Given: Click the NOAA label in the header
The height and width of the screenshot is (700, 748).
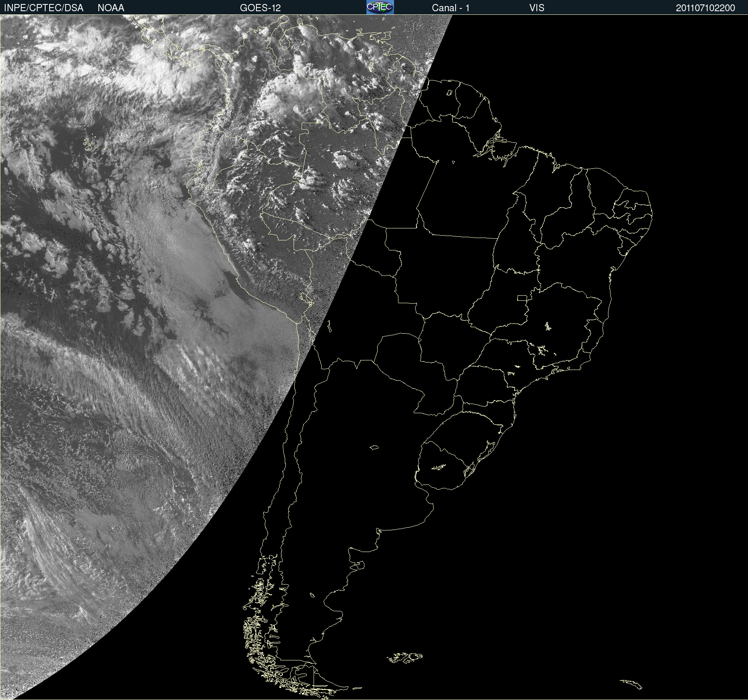Looking at the screenshot, I should 111,8.
